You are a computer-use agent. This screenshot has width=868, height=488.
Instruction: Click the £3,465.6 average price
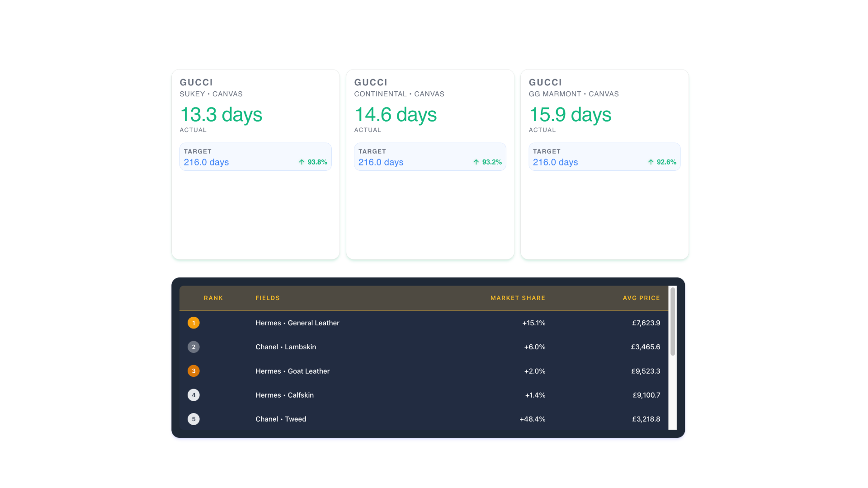tap(646, 347)
